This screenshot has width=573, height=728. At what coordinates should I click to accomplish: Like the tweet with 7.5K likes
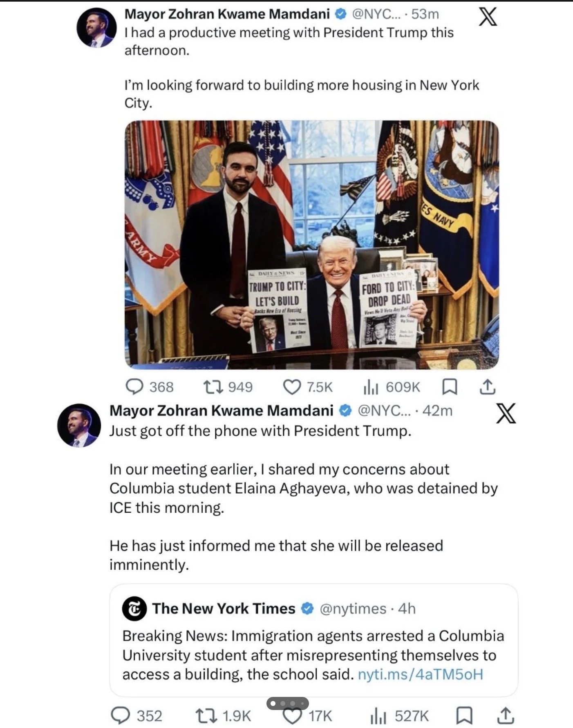tap(292, 386)
